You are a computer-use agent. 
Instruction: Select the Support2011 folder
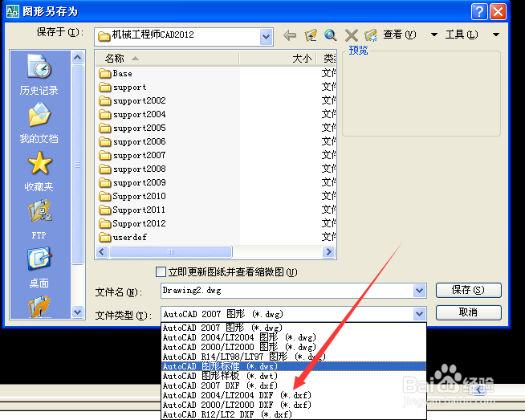[x=132, y=210]
